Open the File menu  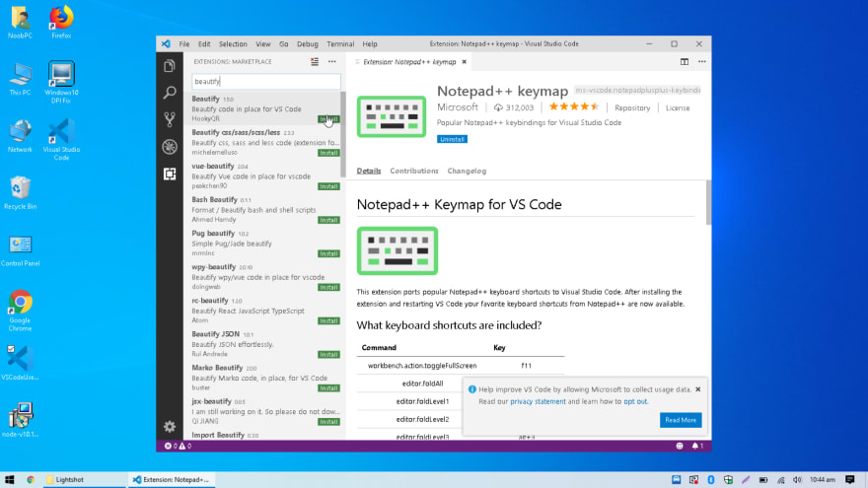pos(184,44)
